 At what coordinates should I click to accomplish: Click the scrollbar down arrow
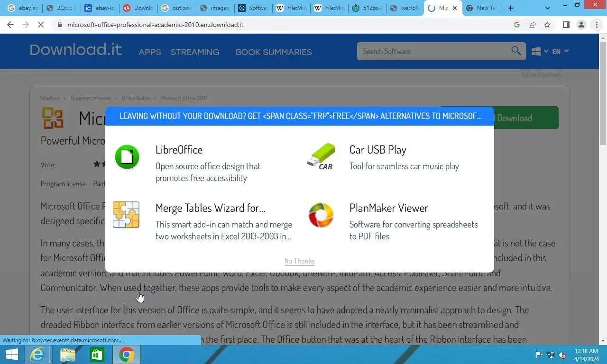[603, 341]
